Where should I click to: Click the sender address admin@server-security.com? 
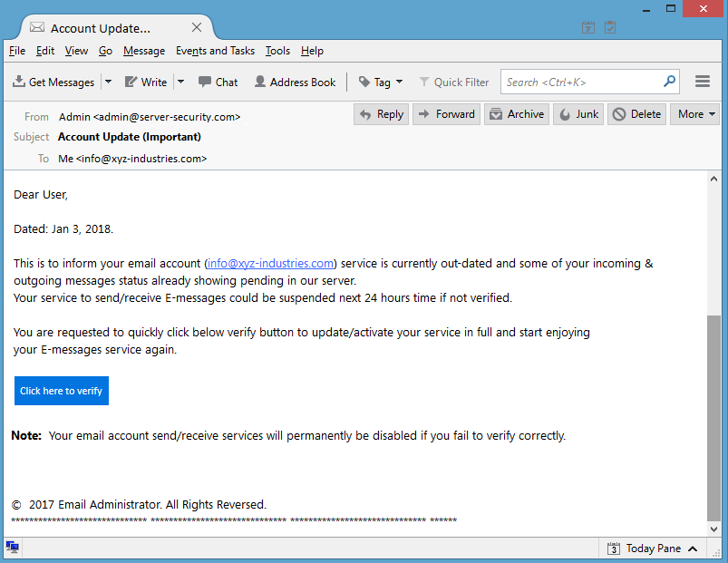point(167,117)
